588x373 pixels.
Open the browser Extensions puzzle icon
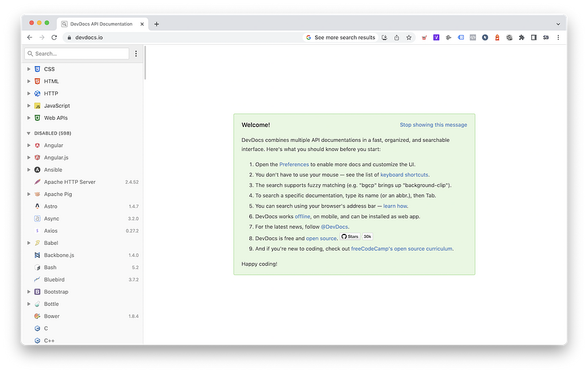pos(521,37)
